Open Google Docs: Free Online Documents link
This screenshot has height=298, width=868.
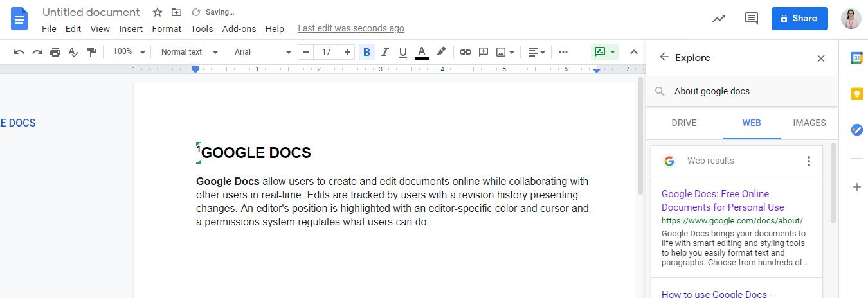pos(723,200)
